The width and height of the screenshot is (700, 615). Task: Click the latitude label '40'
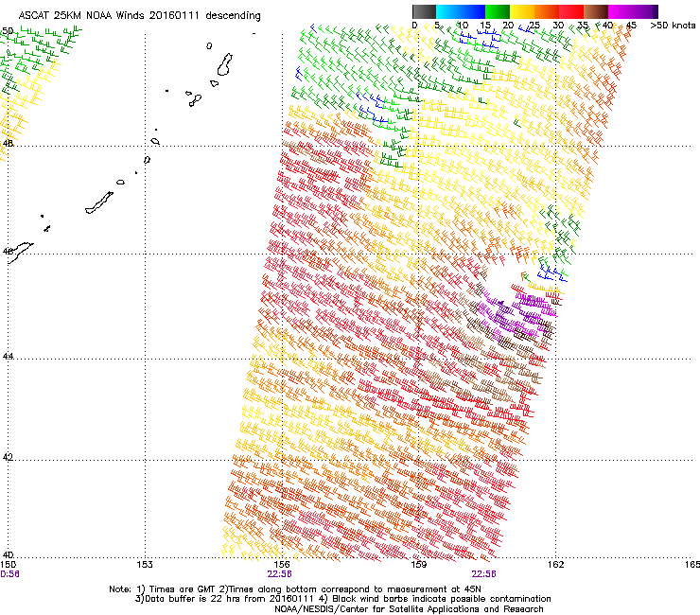(8, 555)
